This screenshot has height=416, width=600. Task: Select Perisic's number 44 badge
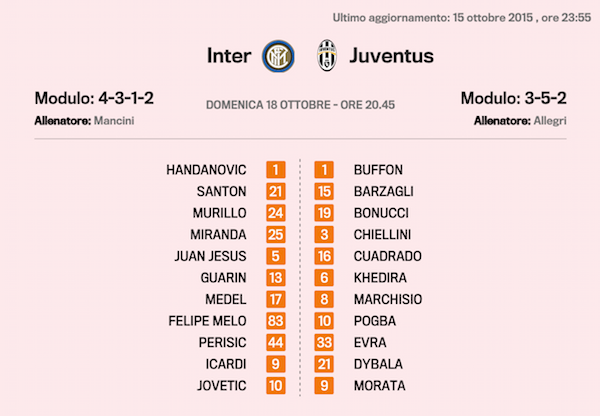coord(275,342)
